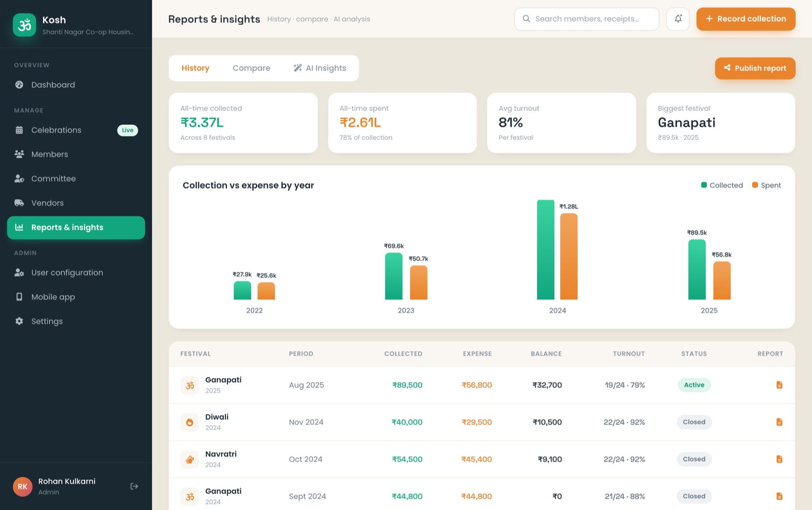Click the Vendors truck icon
The height and width of the screenshot is (510, 812).
coord(19,203)
